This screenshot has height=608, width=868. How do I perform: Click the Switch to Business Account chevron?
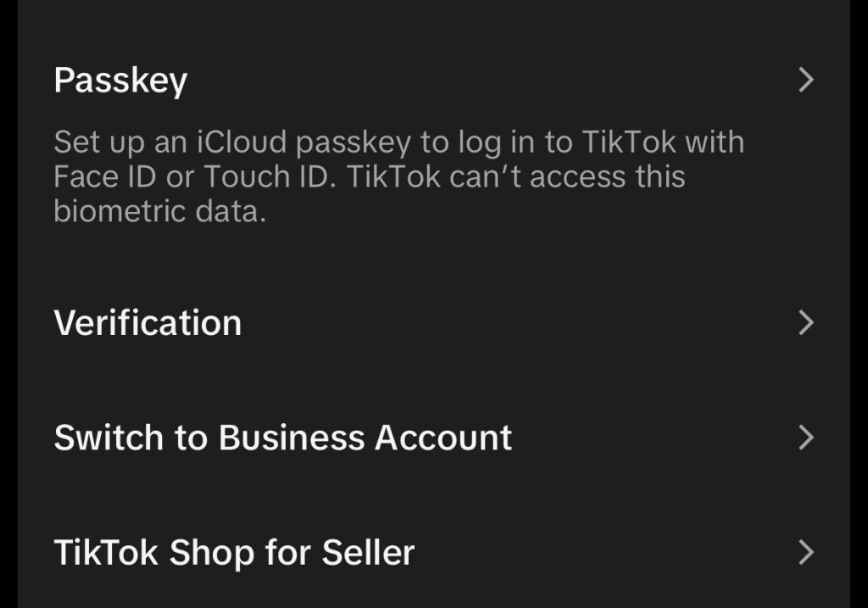click(x=806, y=438)
